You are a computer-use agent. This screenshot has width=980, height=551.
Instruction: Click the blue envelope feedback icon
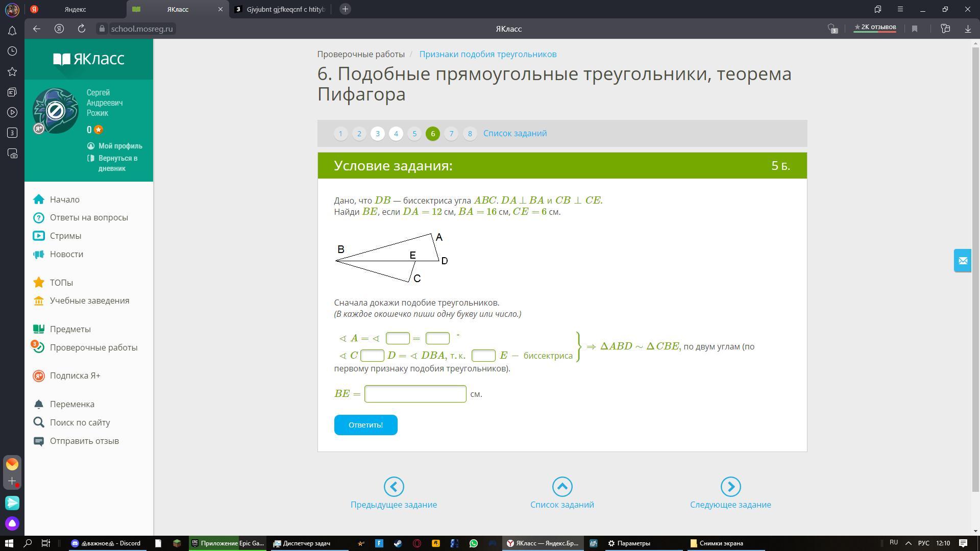point(963,261)
